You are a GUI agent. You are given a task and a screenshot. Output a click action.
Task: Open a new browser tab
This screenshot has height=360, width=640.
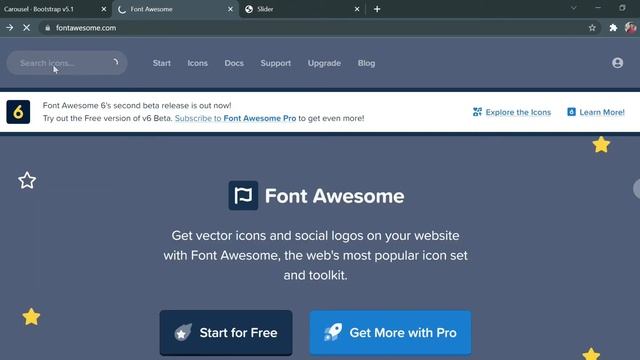click(377, 9)
